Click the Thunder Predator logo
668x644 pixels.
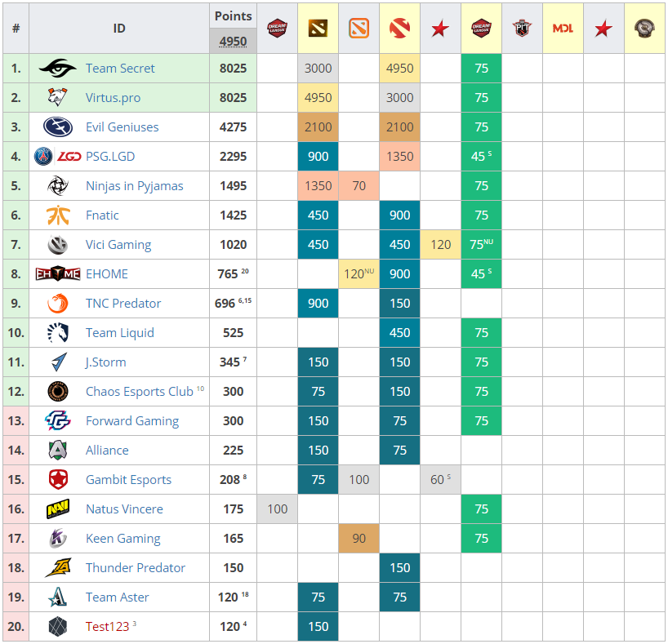tap(58, 568)
